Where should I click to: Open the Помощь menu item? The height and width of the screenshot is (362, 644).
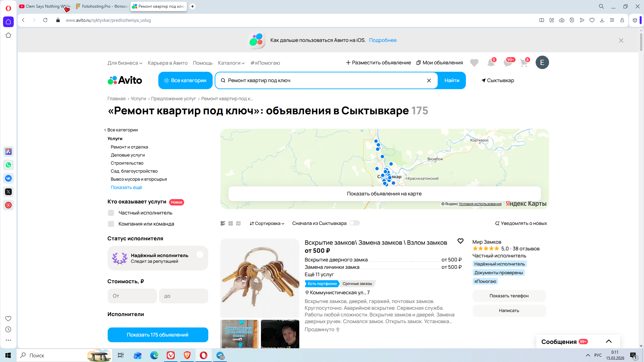(203, 63)
